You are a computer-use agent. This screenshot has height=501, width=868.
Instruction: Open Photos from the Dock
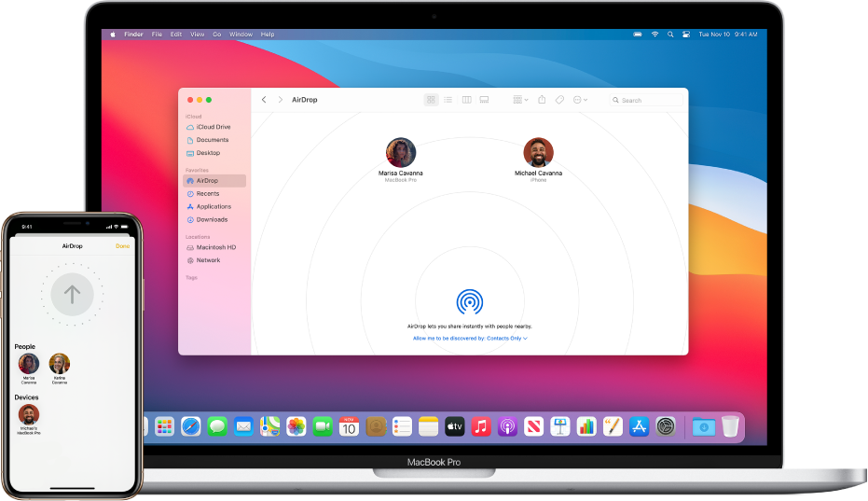tap(296, 426)
